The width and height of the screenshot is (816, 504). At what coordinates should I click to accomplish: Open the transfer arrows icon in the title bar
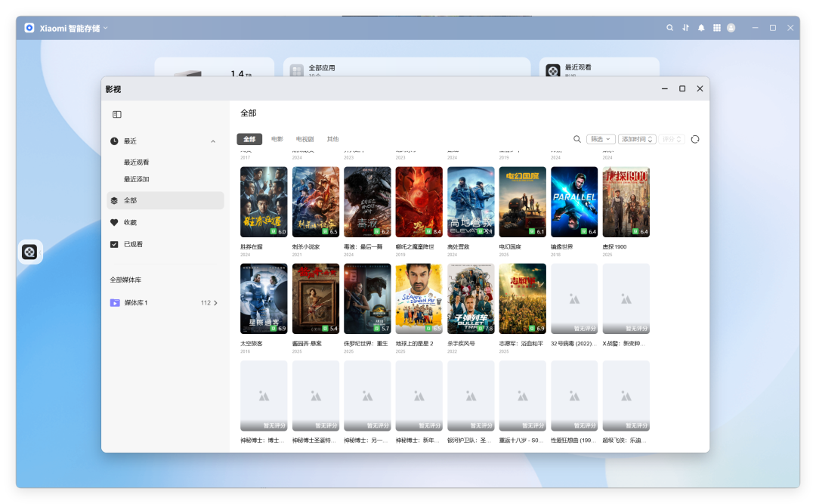[x=685, y=28]
